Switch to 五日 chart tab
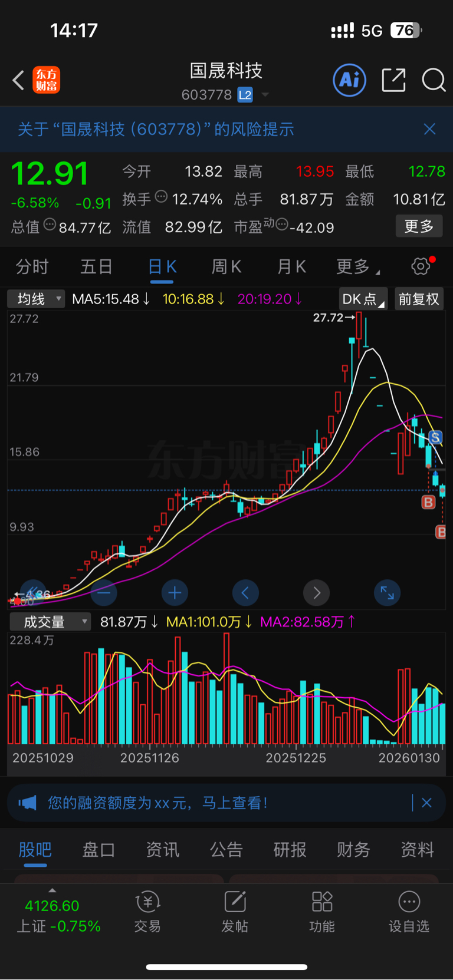This screenshot has width=453, height=980. [97, 267]
